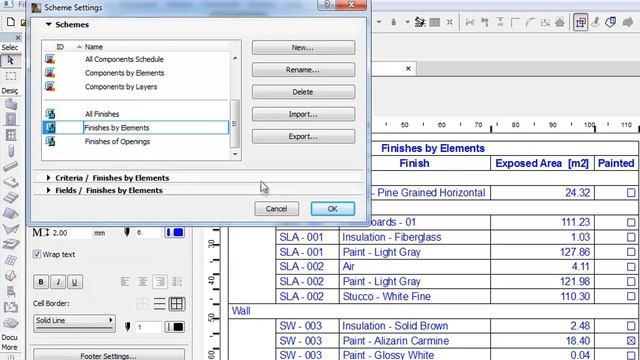Open the black border pen color swatch

point(174,327)
